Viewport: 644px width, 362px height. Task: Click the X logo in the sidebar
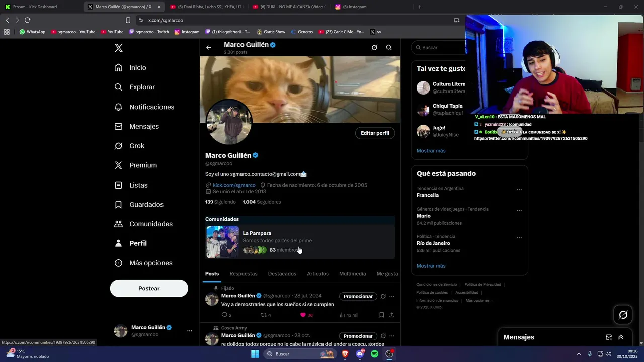[119, 48]
